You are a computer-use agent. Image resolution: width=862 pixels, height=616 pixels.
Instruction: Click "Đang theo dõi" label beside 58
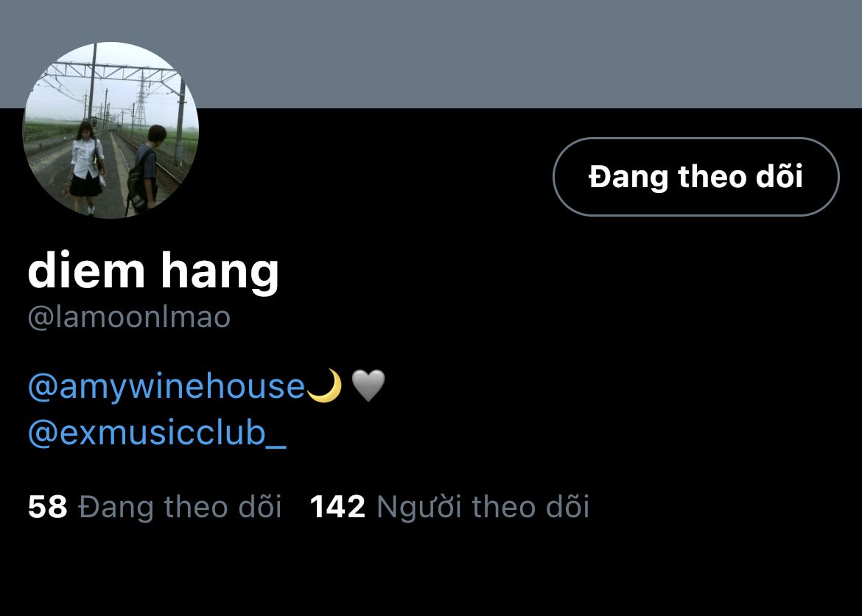click(x=181, y=506)
